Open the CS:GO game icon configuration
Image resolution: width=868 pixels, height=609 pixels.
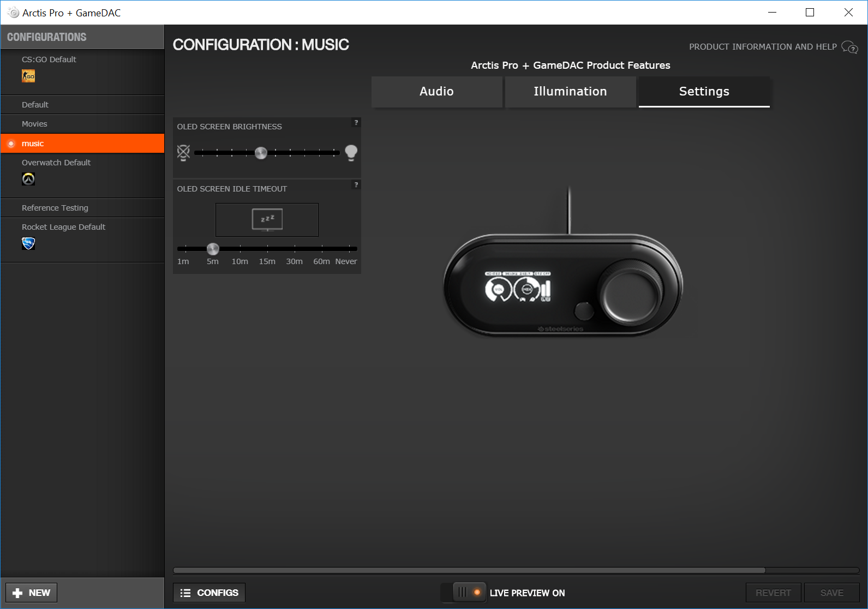pos(28,76)
